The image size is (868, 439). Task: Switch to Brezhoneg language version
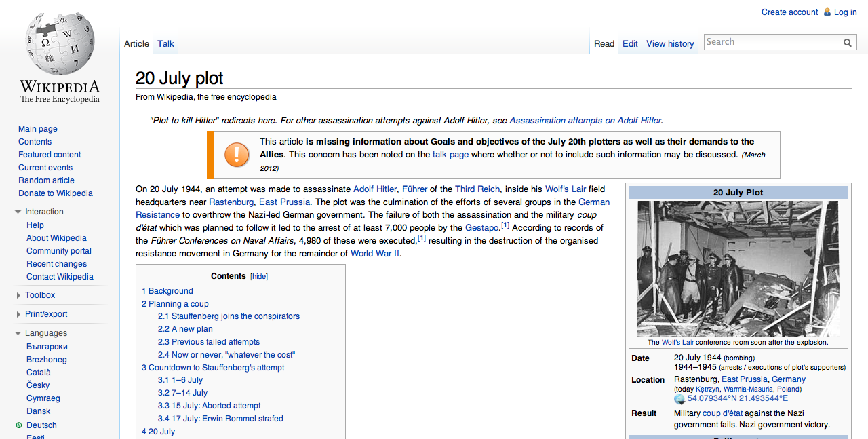(x=47, y=360)
